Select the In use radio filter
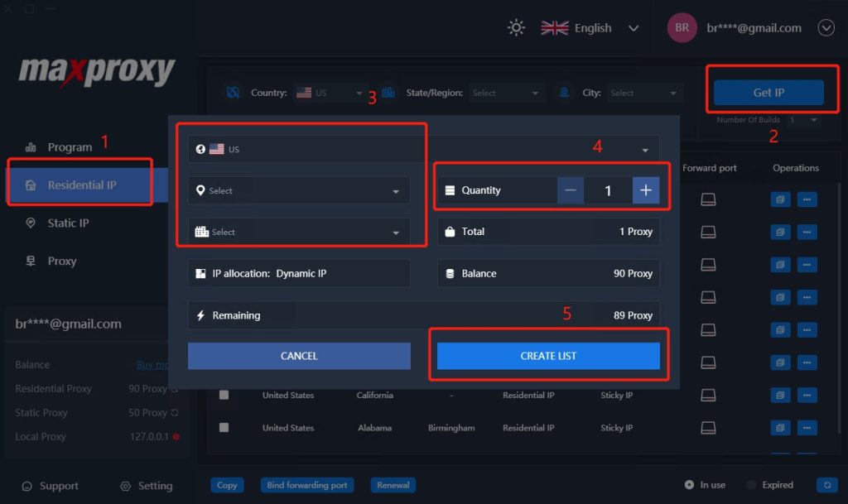This screenshot has height=504, width=848. 689,485
